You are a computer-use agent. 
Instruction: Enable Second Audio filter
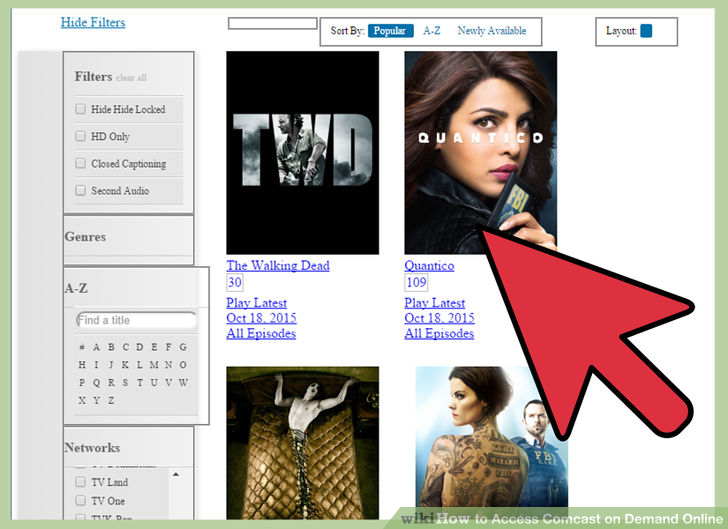(x=80, y=190)
